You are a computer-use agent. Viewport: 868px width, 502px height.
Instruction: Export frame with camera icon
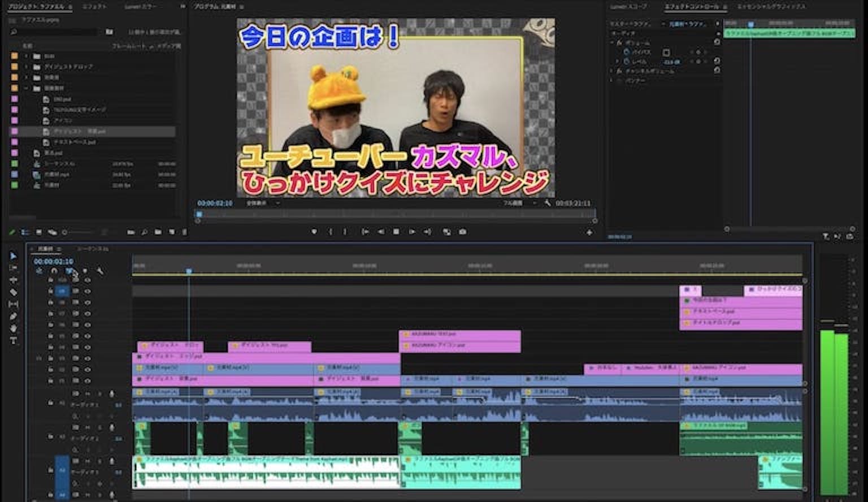(463, 232)
